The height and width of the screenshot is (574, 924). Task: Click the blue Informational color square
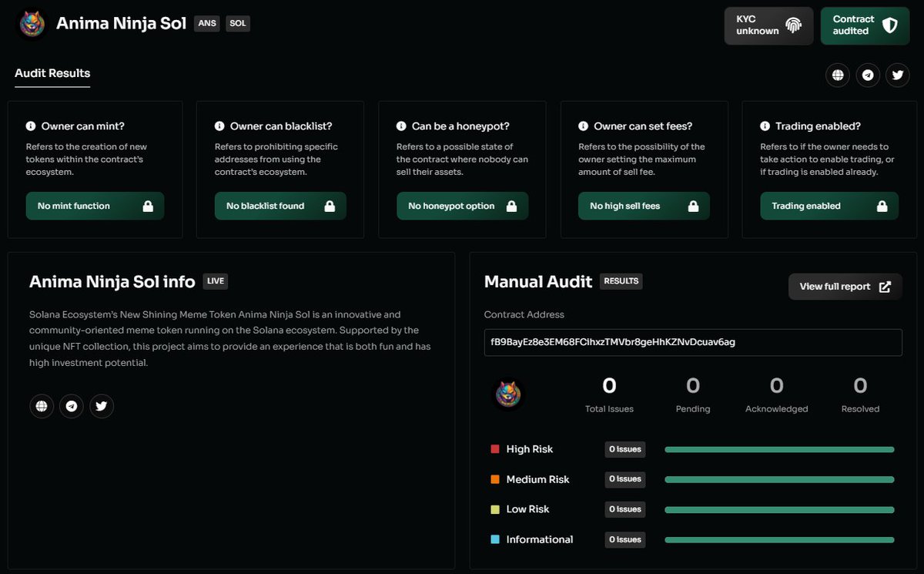coord(495,539)
